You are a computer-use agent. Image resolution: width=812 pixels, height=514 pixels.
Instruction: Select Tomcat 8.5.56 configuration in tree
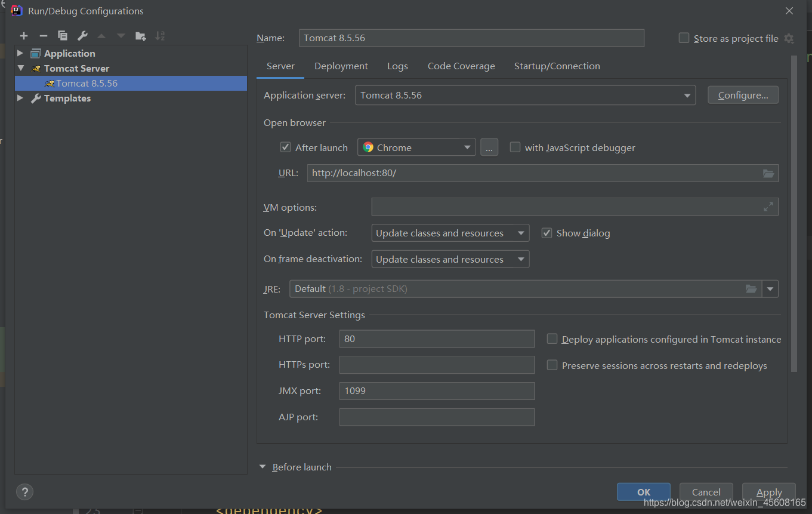coord(131,83)
